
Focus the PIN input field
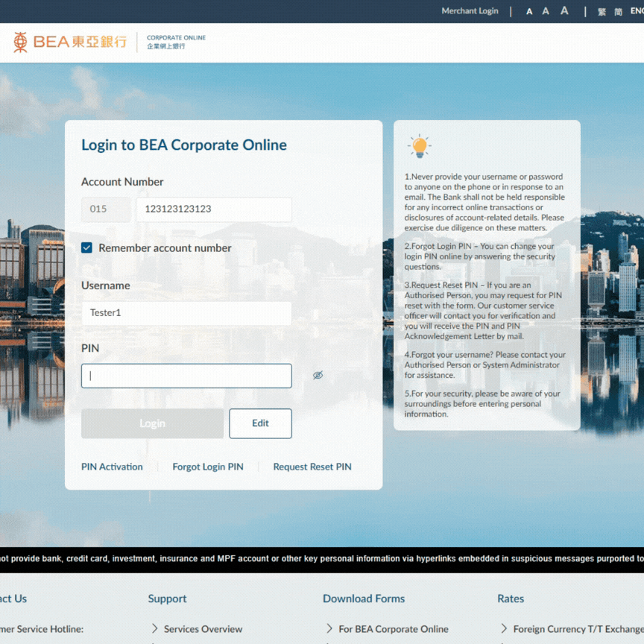186,376
